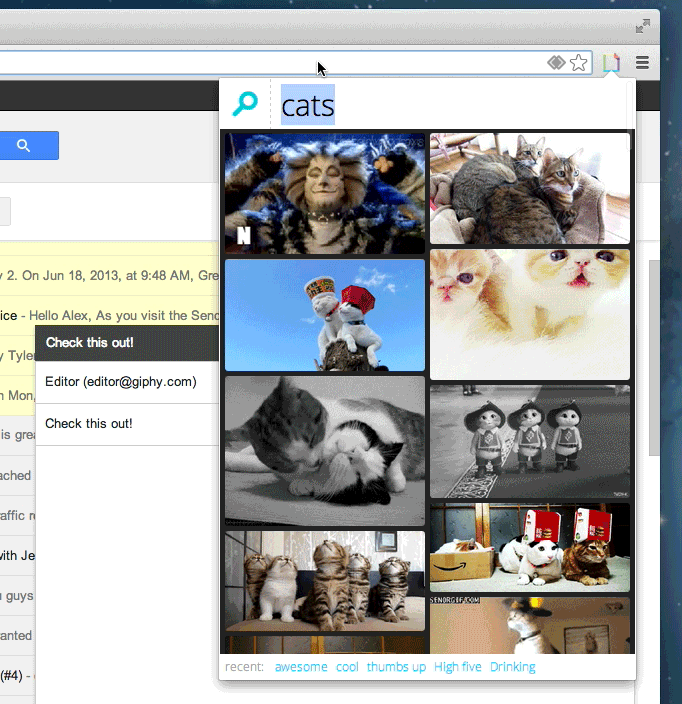The width and height of the screenshot is (682, 704).
Task: Click the Giphy extension icon in toolbar
Action: pos(611,63)
